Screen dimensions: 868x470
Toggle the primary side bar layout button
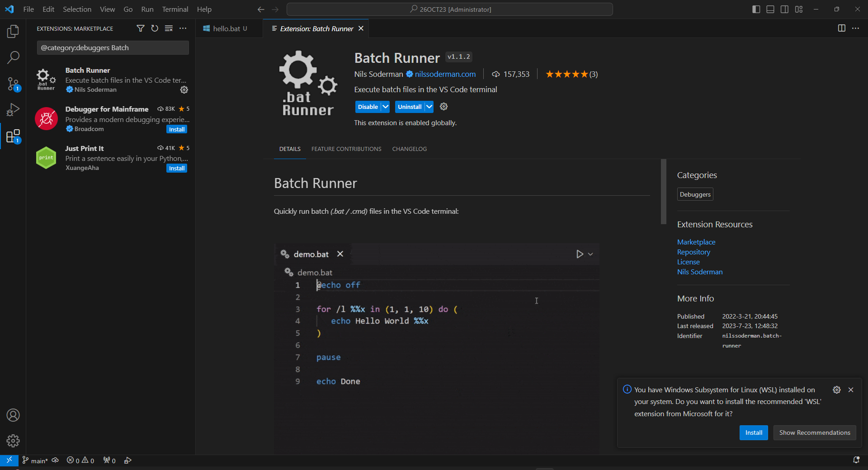[756, 9]
